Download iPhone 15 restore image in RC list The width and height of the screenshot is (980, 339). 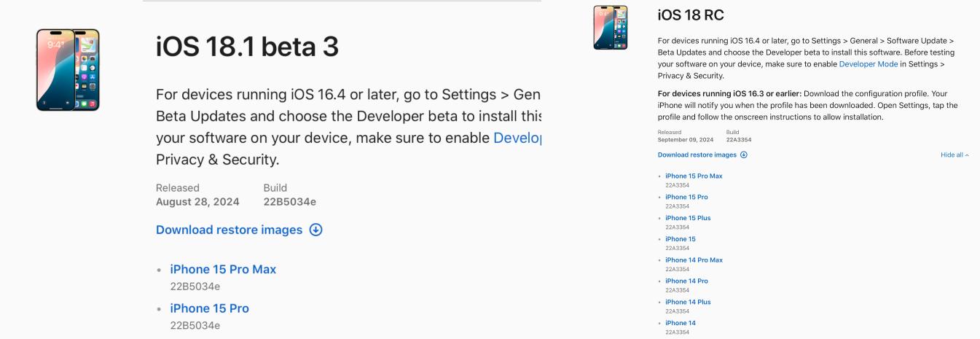(x=681, y=239)
